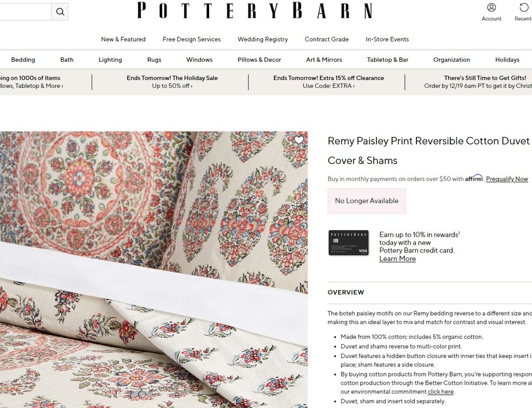
Task: Click Learn More credit card link
Action: click(x=397, y=258)
